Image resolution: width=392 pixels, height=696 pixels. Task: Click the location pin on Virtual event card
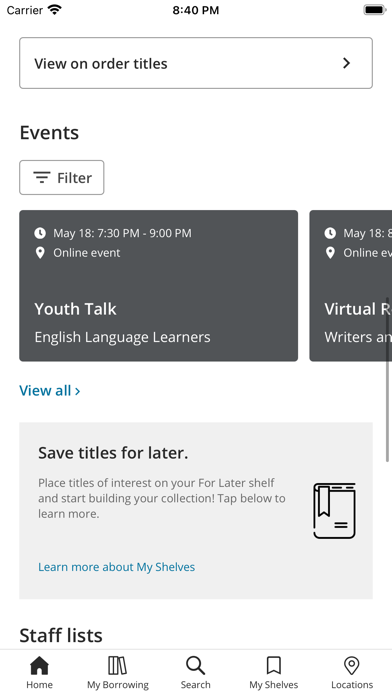pyautogui.click(x=330, y=253)
